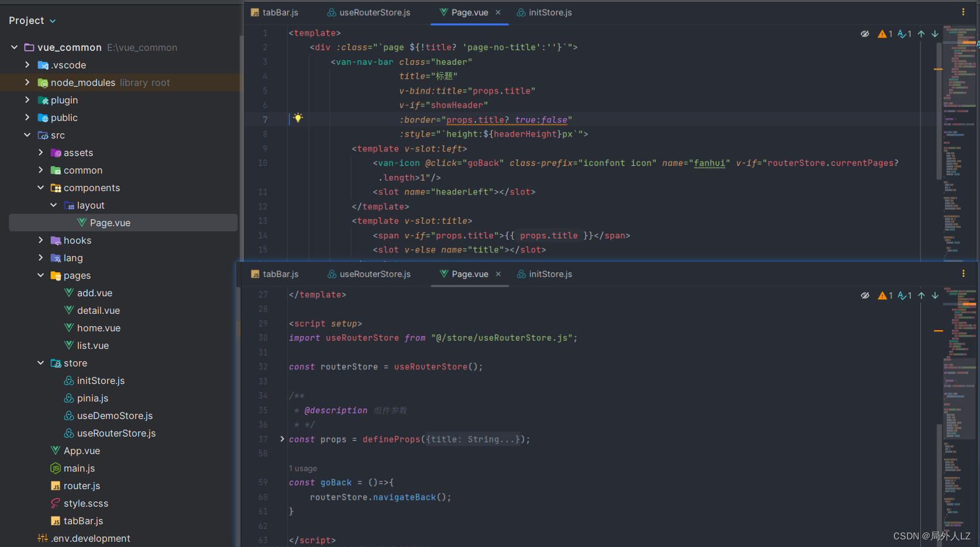Image resolution: width=980 pixels, height=547 pixels.
Task: Select Page.vue in the project tree
Action: point(123,223)
